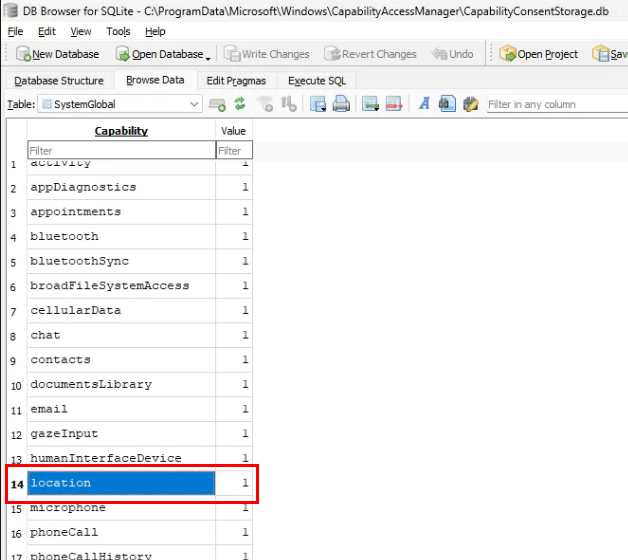
Task: Click the Filter in any column box
Action: point(556,104)
